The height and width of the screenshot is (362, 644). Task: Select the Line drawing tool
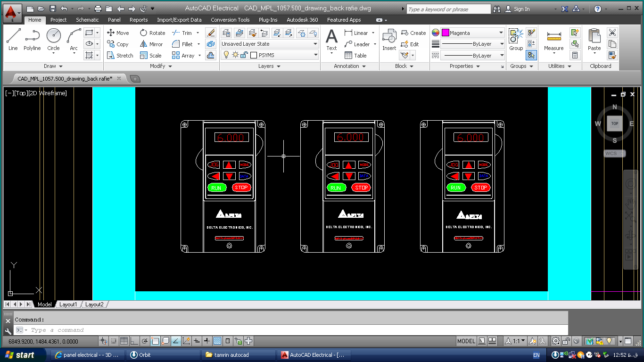tap(13, 40)
